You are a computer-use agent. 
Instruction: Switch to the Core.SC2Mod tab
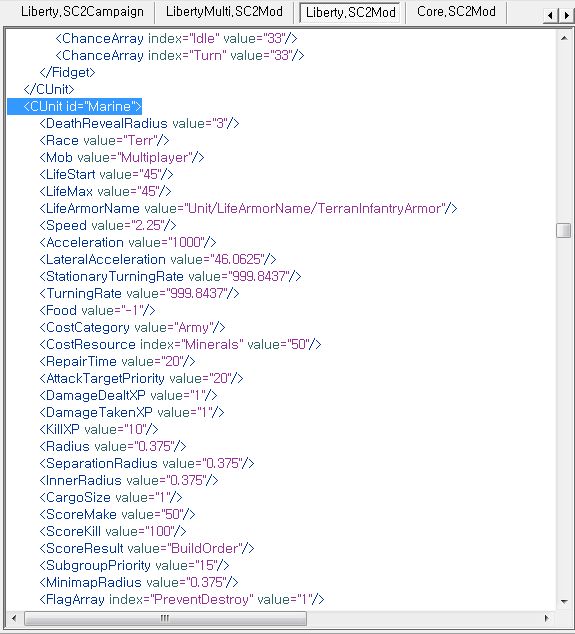[x=456, y=12]
